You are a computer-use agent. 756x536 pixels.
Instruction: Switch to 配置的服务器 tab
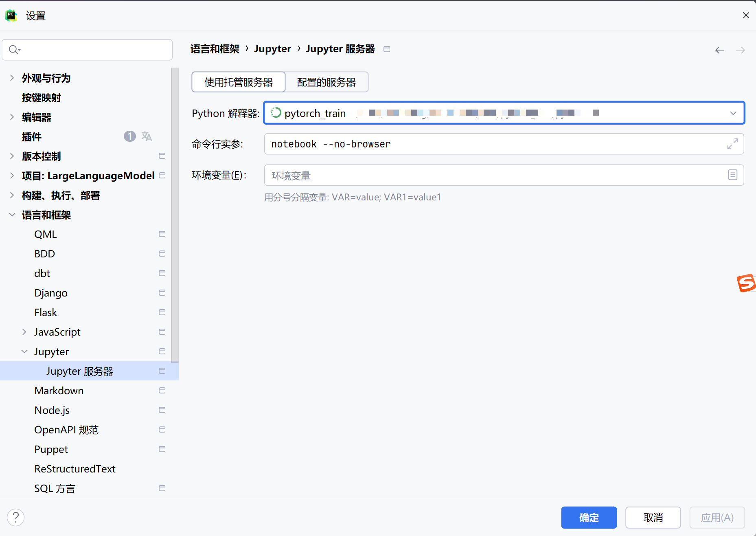tap(327, 82)
